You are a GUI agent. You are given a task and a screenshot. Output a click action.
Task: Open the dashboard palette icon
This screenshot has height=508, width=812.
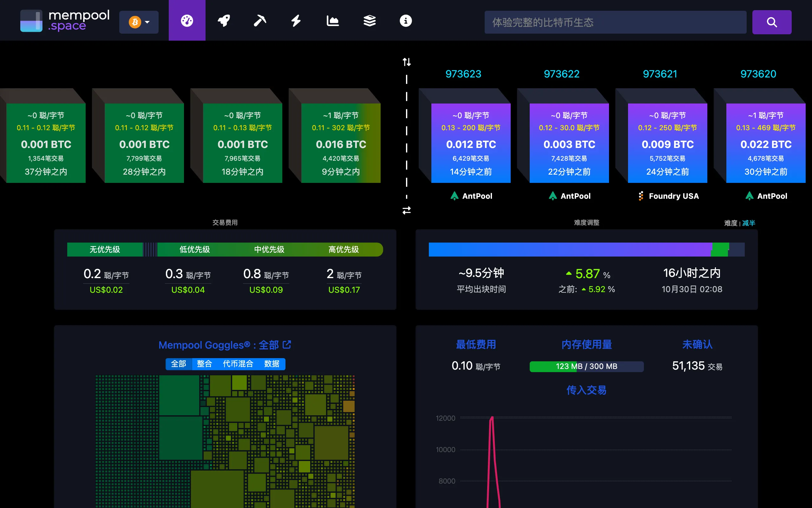(187, 21)
